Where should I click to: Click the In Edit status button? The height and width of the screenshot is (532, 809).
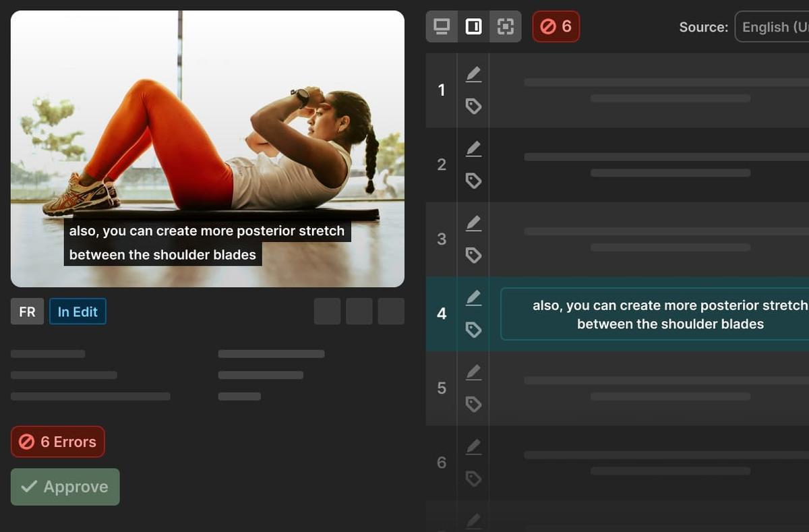click(78, 311)
